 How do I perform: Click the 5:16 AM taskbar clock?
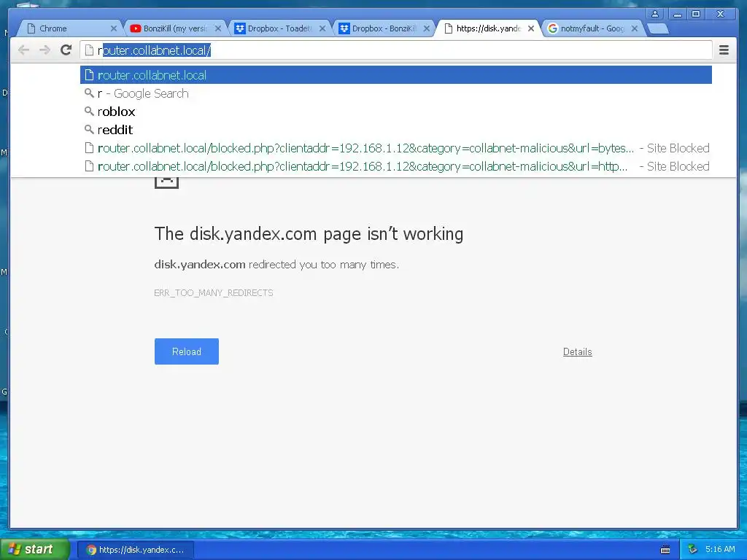click(720, 550)
